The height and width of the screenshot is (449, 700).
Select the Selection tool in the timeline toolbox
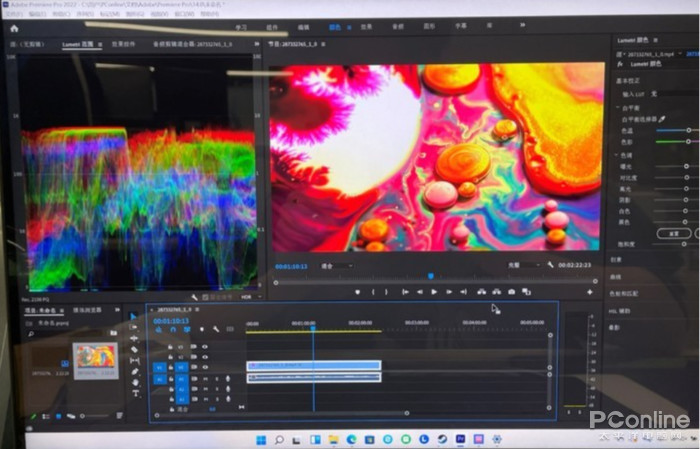135,317
